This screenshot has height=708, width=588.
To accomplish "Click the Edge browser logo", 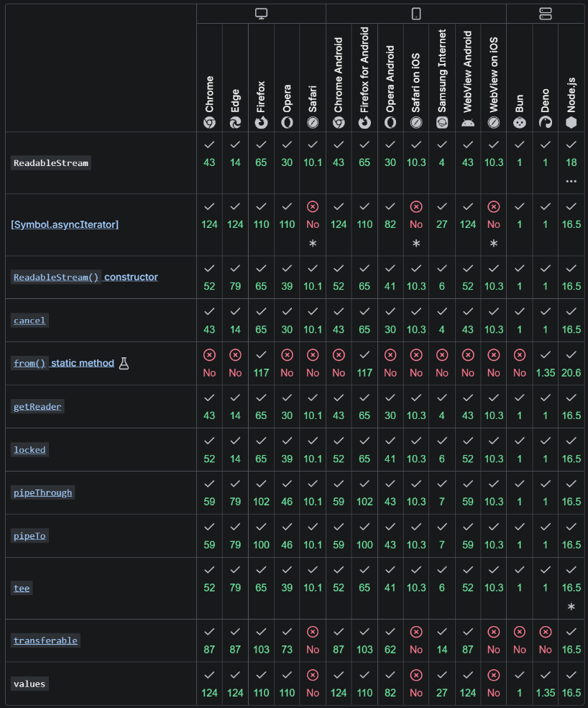I will coord(235,122).
